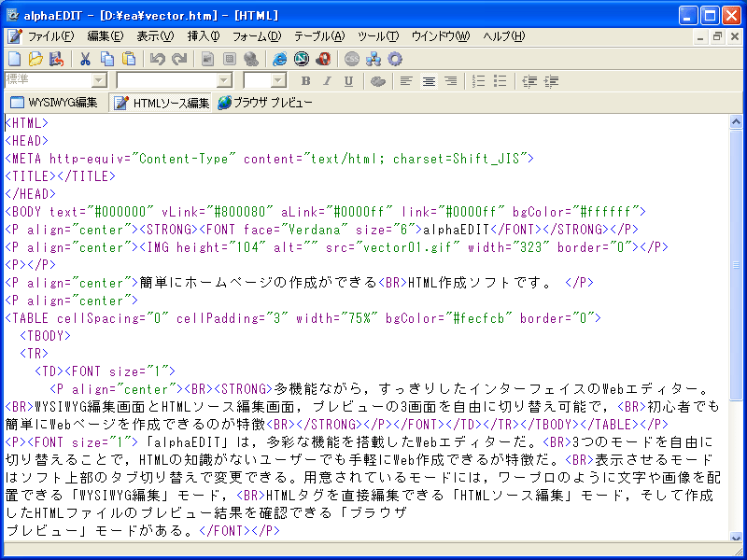This screenshot has width=747, height=560.
Task: Open the ツール(T) menu
Action: click(x=378, y=36)
